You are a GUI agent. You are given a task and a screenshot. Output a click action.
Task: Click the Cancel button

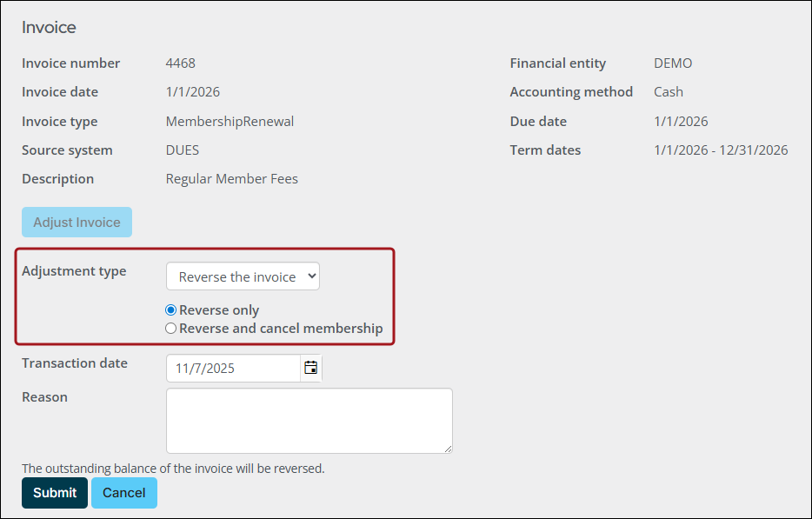pyautogui.click(x=123, y=493)
